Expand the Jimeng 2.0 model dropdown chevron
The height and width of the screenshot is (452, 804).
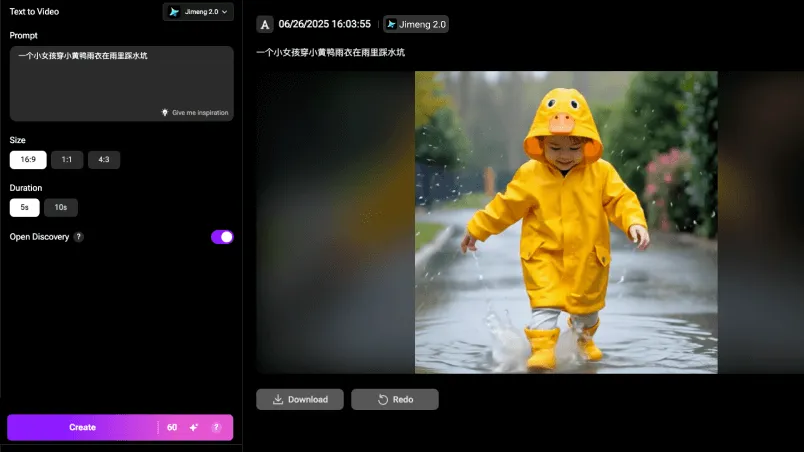224,12
